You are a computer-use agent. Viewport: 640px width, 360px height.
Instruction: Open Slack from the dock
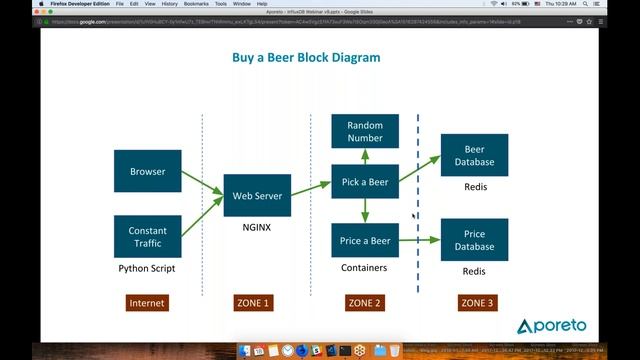316,351
